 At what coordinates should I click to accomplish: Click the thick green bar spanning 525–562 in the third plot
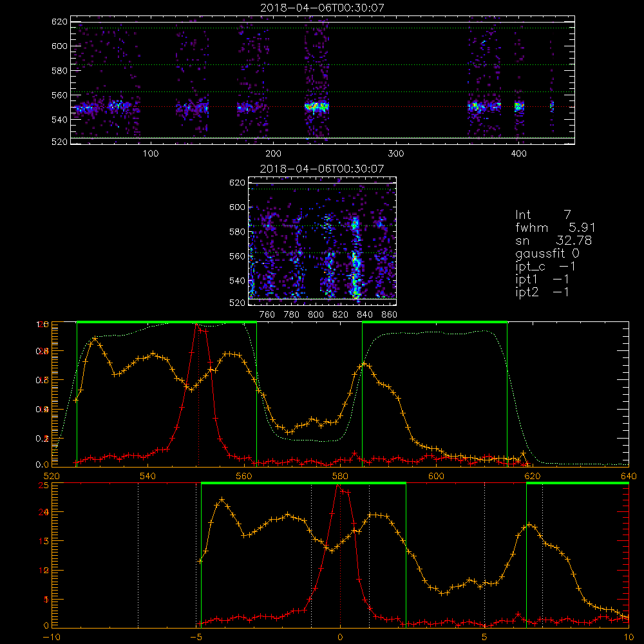pyautogui.click(x=167, y=322)
